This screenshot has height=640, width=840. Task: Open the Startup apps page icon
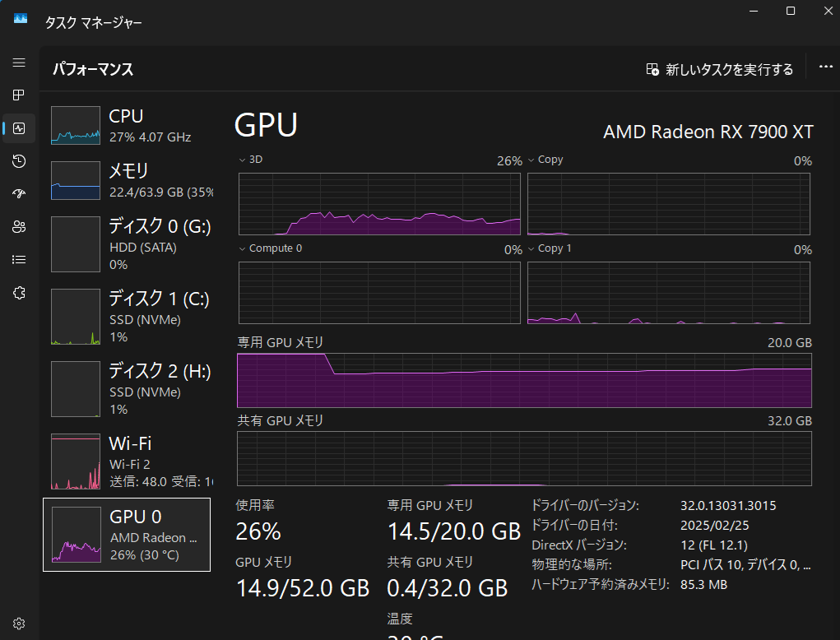[x=19, y=194]
